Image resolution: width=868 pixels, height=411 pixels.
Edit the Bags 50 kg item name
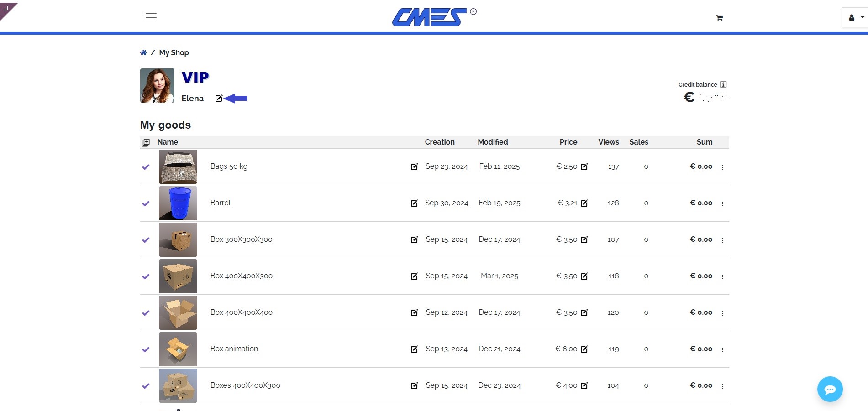(x=414, y=167)
